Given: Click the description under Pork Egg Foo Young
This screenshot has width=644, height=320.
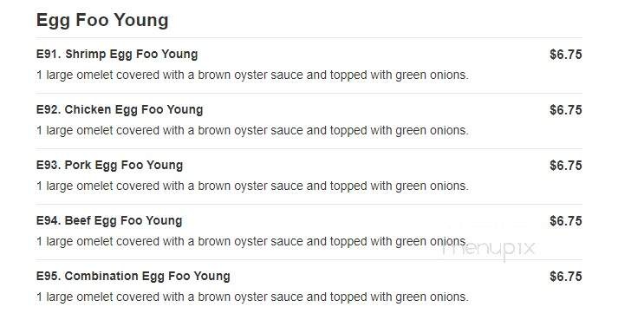Looking at the screenshot, I should coord(252,186).
